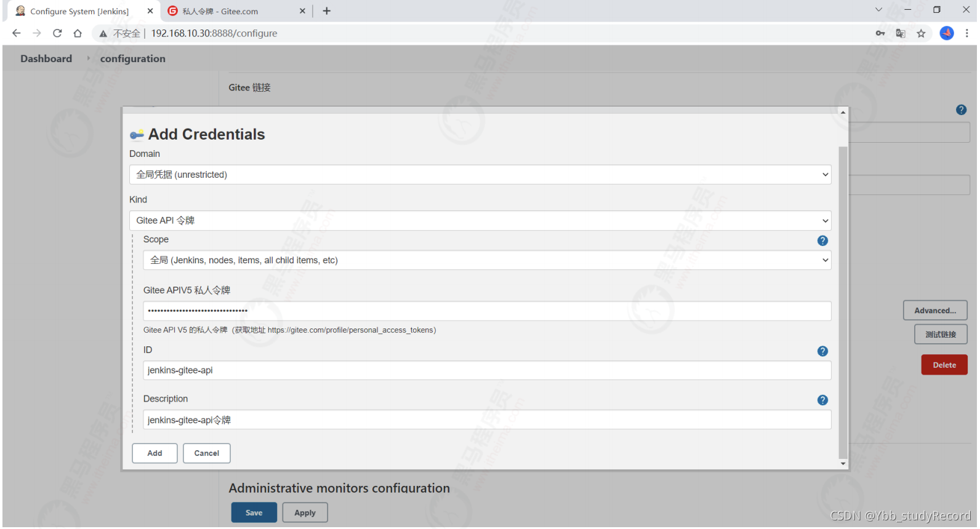Click the configuration breadcrumb
The image size is (980, 529).
[133, 58]
